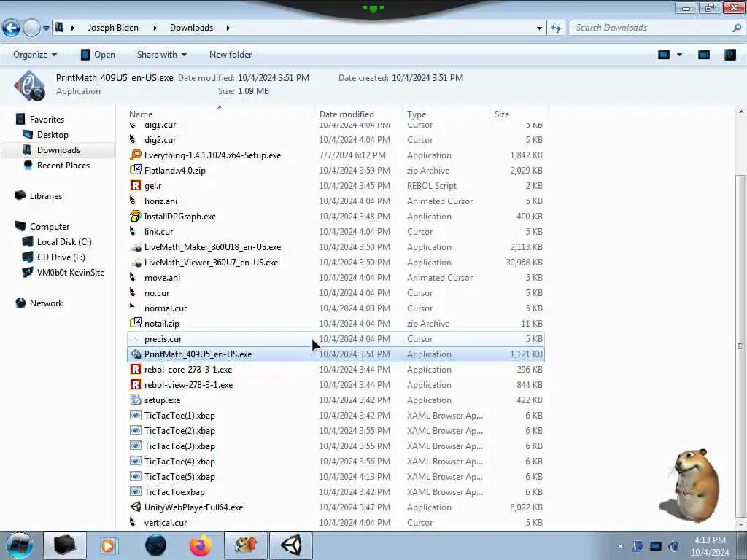
Task: Open the Share with dropdown menu
Action: pyautogui.click(x=161, y=55)
